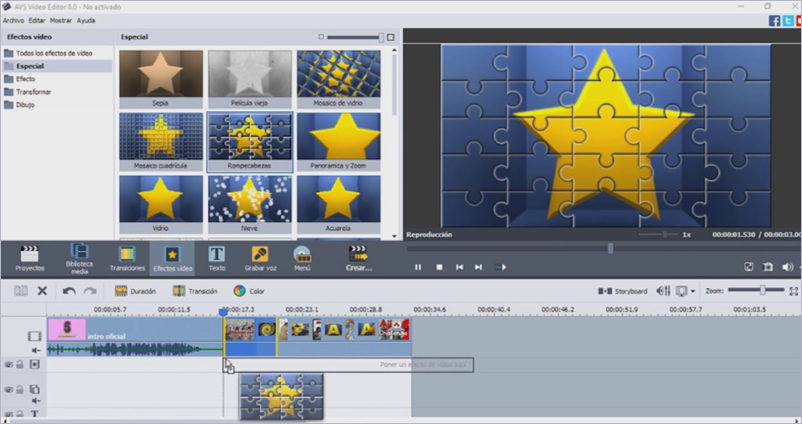
Task: Open Grabar voz recorder
Action: (260, 258)
